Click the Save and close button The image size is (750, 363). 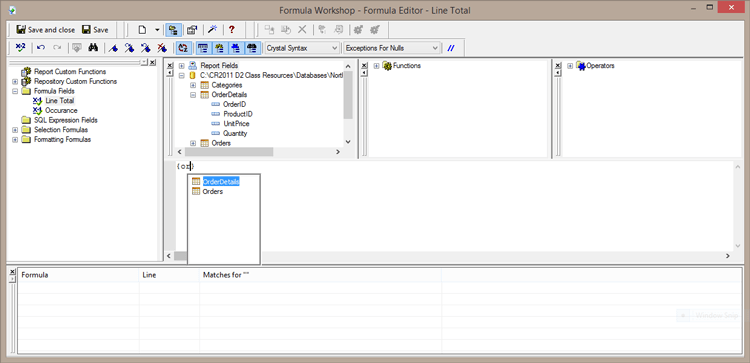pos(45,30)
